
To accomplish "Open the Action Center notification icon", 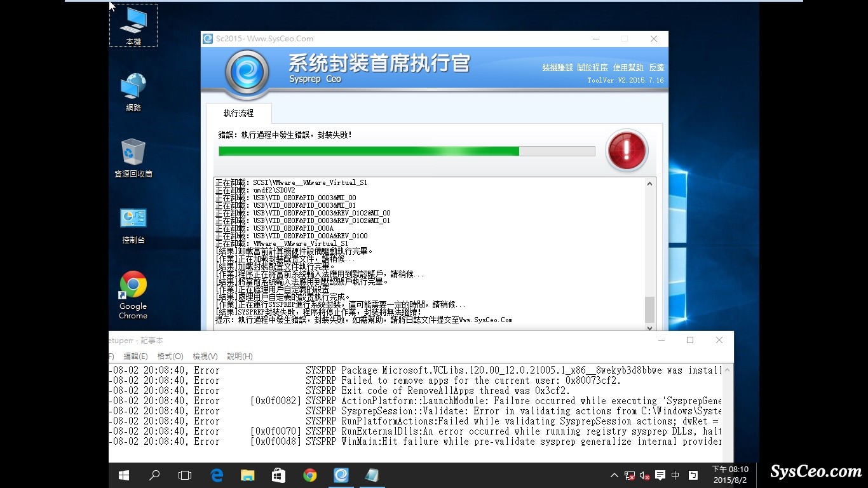I will click(x=660, y=475).
